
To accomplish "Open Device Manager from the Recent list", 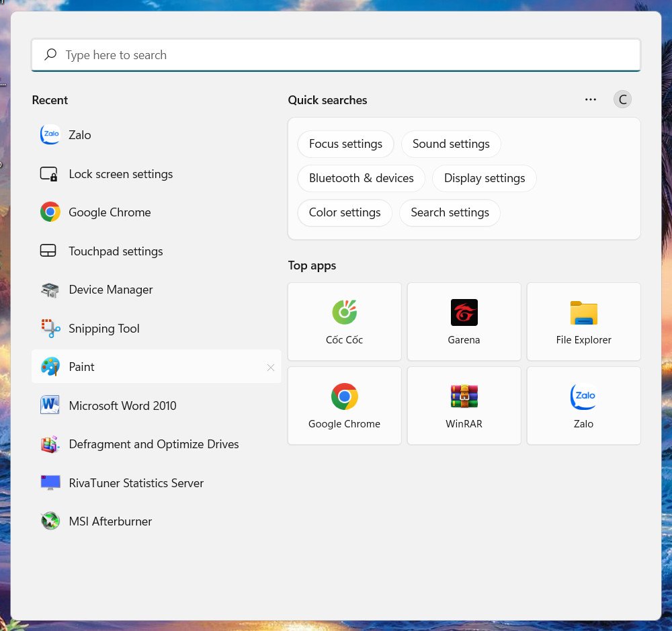I will [x=110, y=290].
